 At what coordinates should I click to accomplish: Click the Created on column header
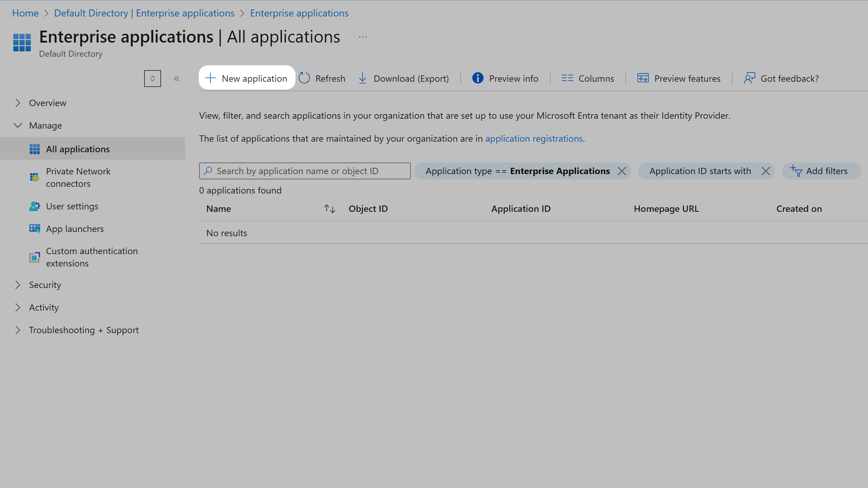tap(799, 209)
